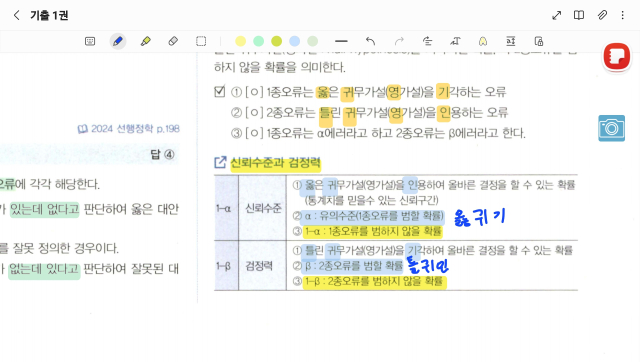Open link icon beside 신뢰수준과 검정력
The height and width of the screenshot is (362, 640).
point(220,162)
